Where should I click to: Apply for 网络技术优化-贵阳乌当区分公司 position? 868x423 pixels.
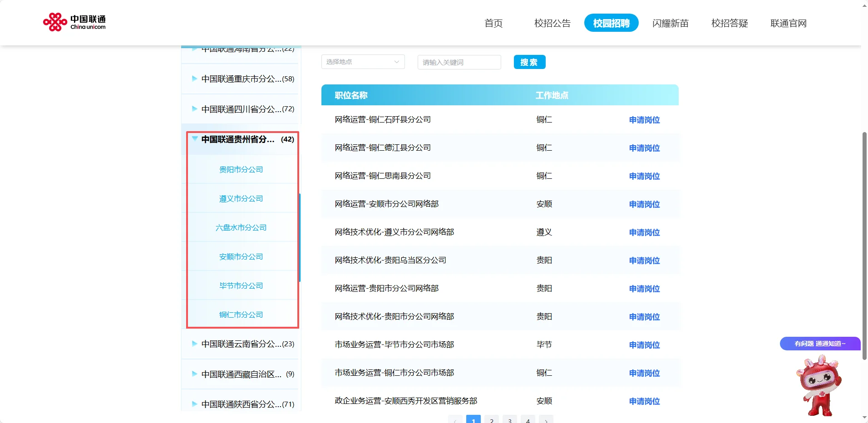point(644,261)
